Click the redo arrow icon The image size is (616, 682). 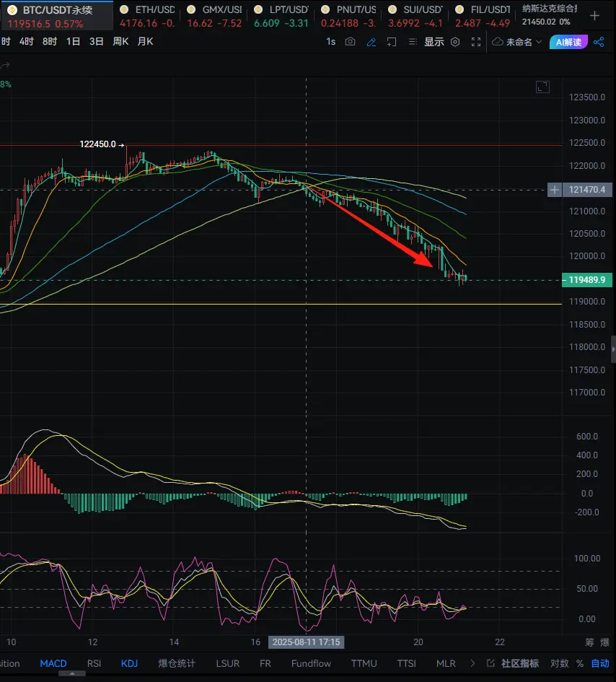click(5, 66)
